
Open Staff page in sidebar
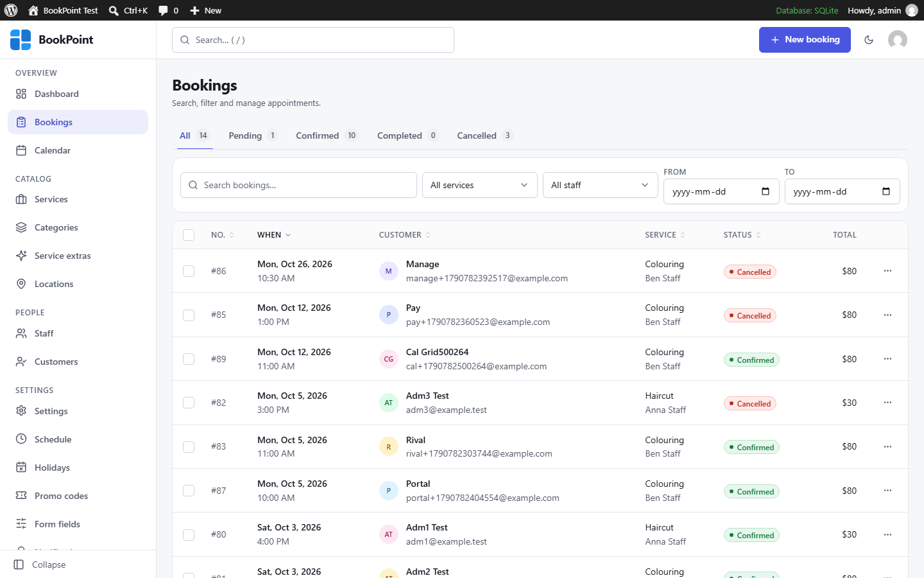pos(78,333)
